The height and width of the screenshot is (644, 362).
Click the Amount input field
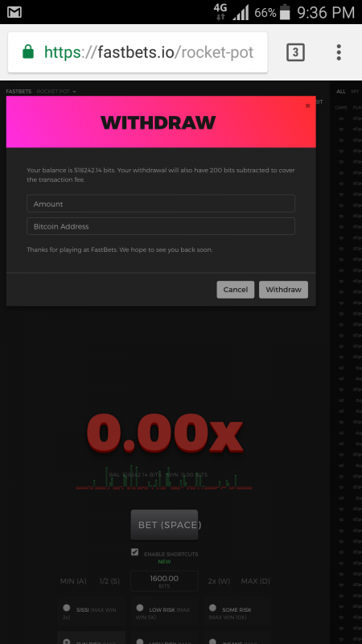(x=161, y=204)
